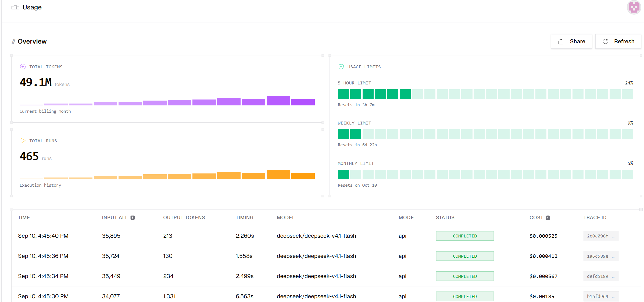Click the 5-hour limit progress bar
644x302 pixels.
[485, 94]
